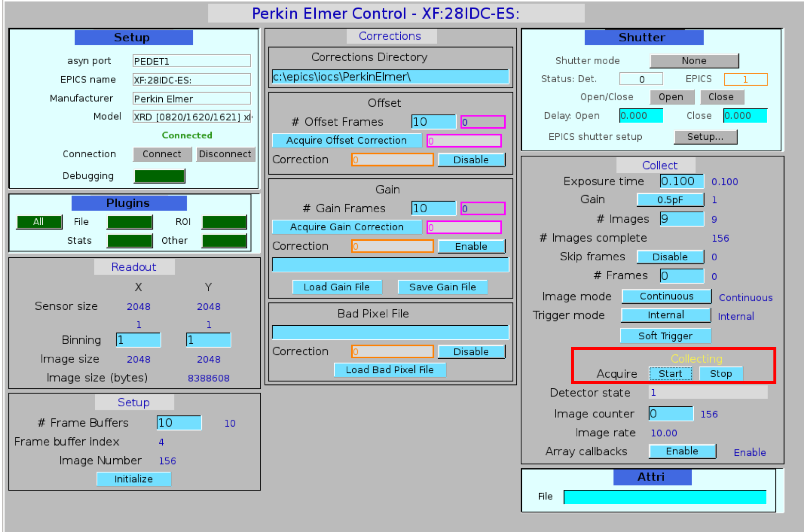Screen dimensions: 804x532
Task: Click the Connect button
Action: click(162, 154)
